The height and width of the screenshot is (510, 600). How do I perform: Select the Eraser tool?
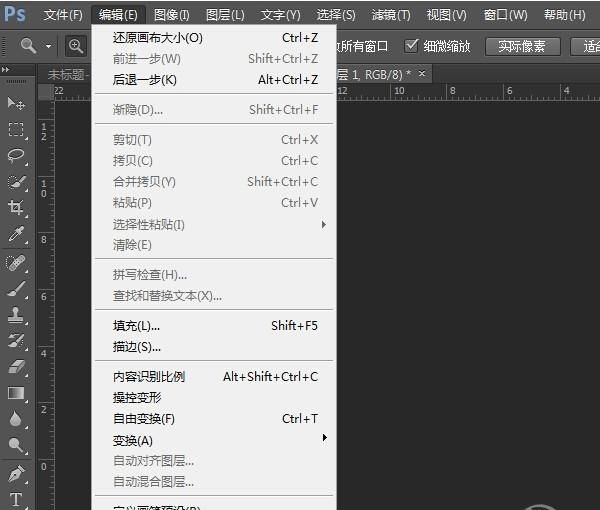click(16, 367)
